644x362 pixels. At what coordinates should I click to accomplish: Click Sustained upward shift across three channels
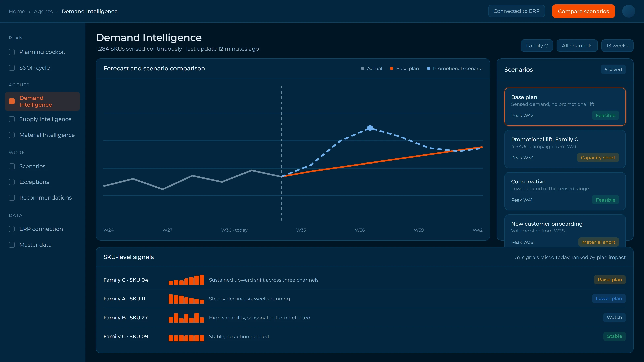(x=263, y=280)
